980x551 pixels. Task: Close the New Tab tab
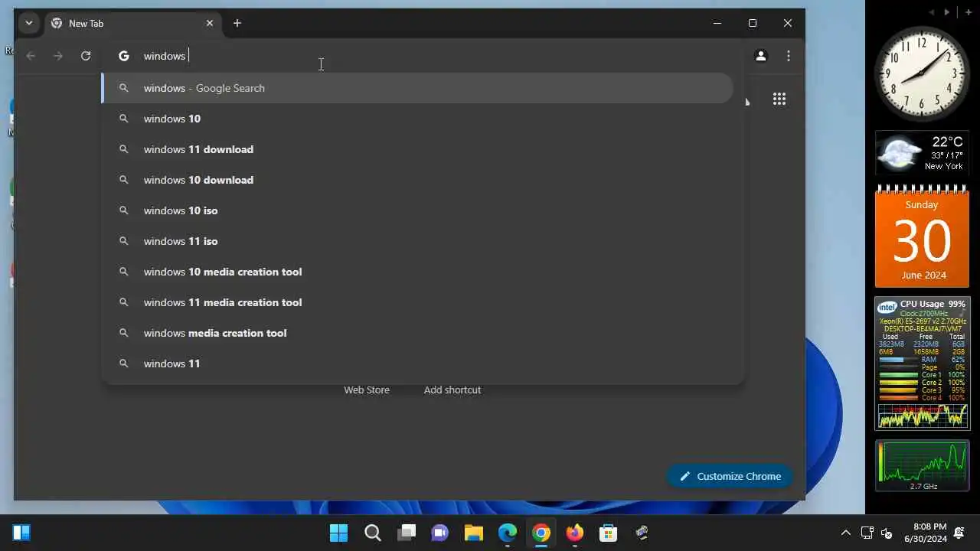[x=210, y=23]
